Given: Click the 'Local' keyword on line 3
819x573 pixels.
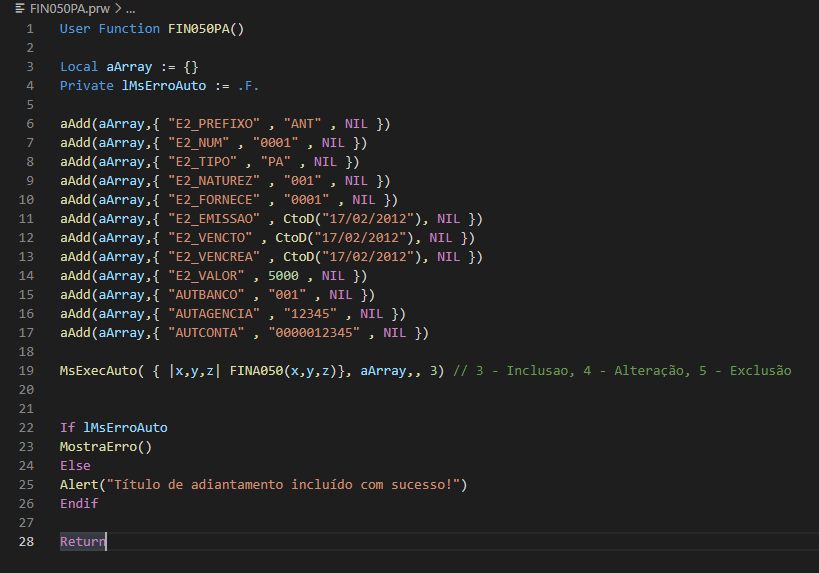Looking at the screenshot, I should point(79,67).
